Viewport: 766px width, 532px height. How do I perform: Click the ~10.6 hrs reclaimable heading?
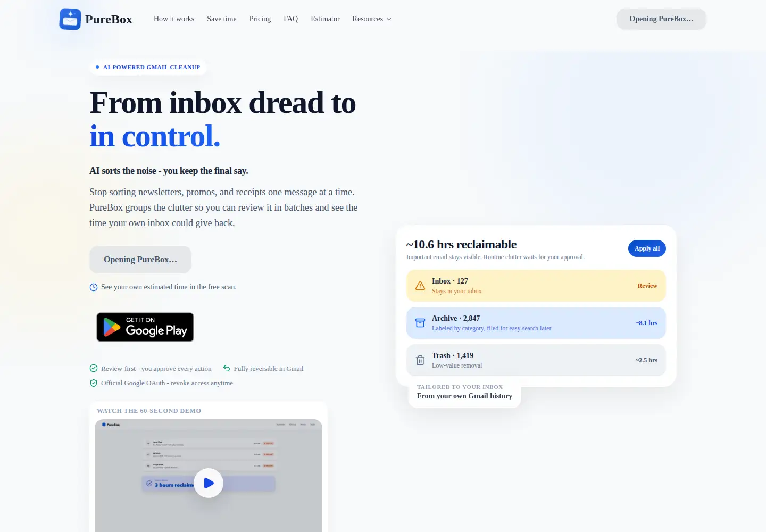point(461,245)
